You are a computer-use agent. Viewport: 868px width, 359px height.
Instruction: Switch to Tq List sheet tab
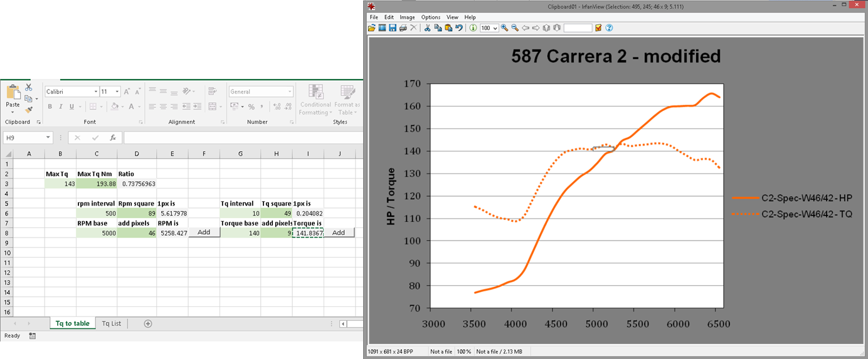pyautogui.click(x=111, y=323)
